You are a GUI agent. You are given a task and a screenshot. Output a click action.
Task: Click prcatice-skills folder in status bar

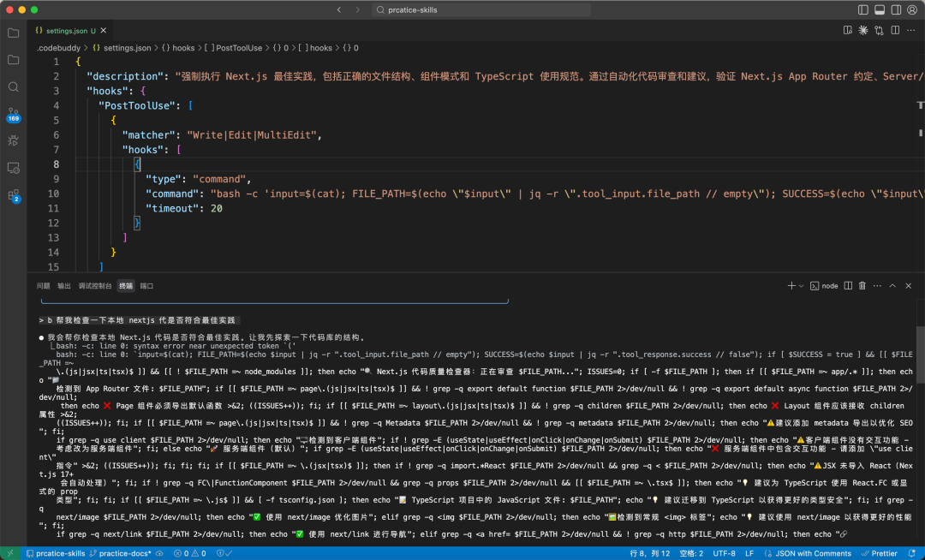56,553
